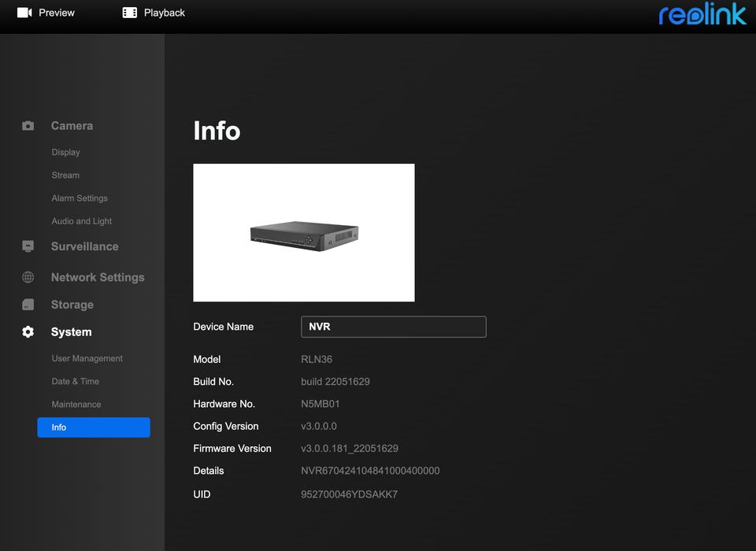Select Audio and Light submenu

pyautogui.click(x=82, y=221)
